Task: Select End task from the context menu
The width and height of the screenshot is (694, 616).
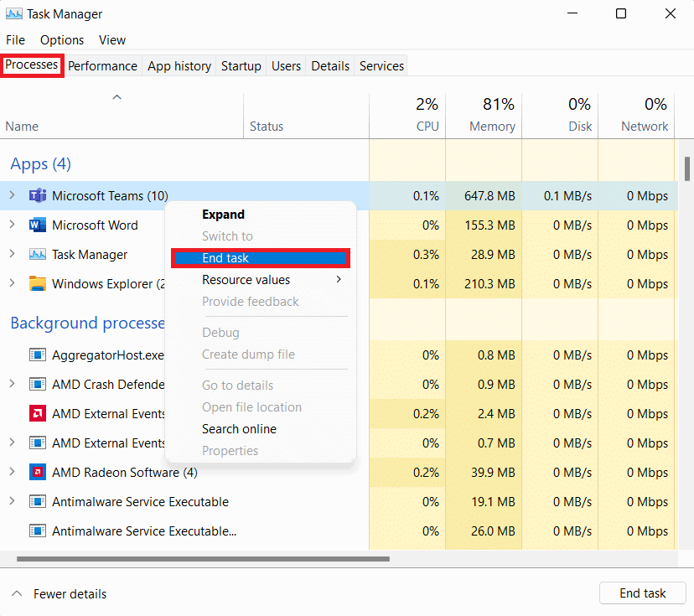Action: 227,257
